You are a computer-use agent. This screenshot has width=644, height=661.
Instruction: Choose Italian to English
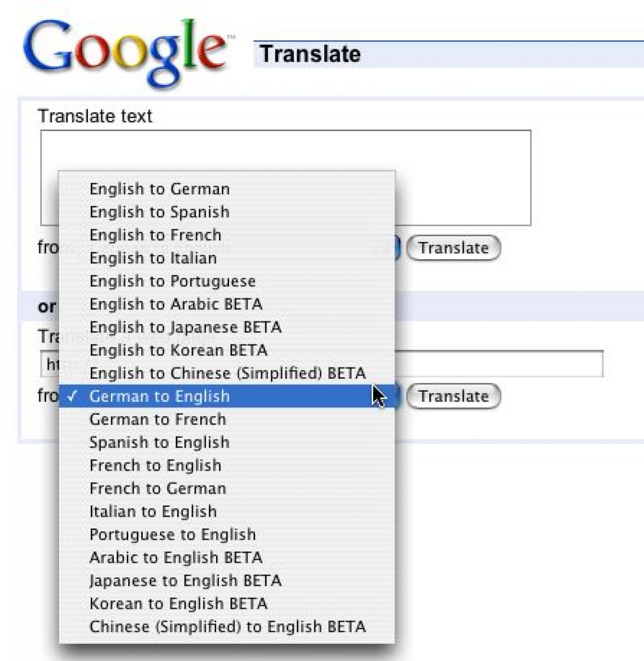(x=153, y=512)
